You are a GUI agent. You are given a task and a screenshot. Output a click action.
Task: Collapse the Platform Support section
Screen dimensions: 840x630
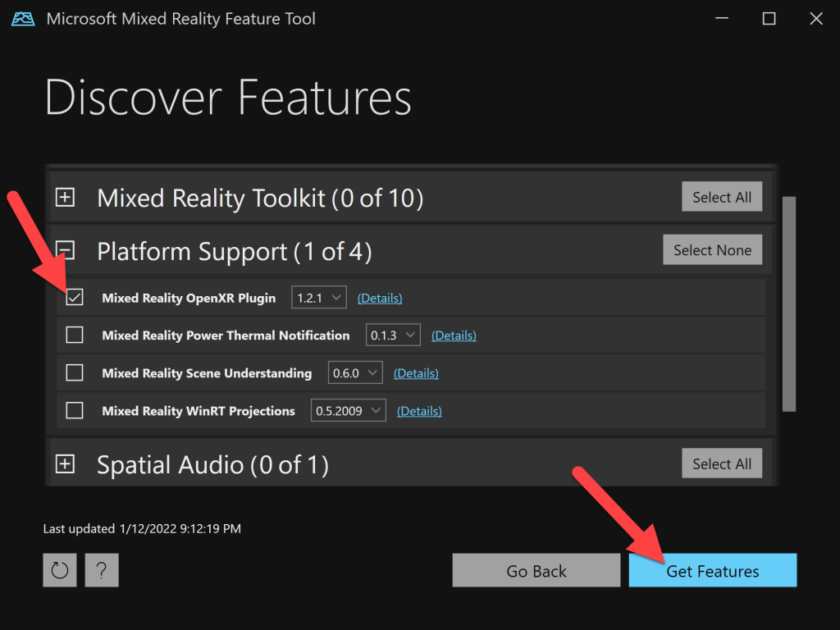click(66, 250)
